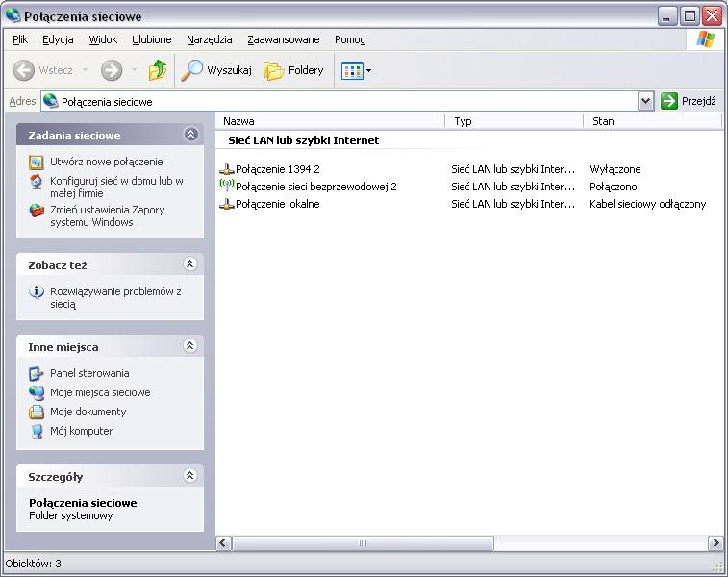Collapse the Szczegóły panel
728x577 pixels.
[x=189, y=476]
